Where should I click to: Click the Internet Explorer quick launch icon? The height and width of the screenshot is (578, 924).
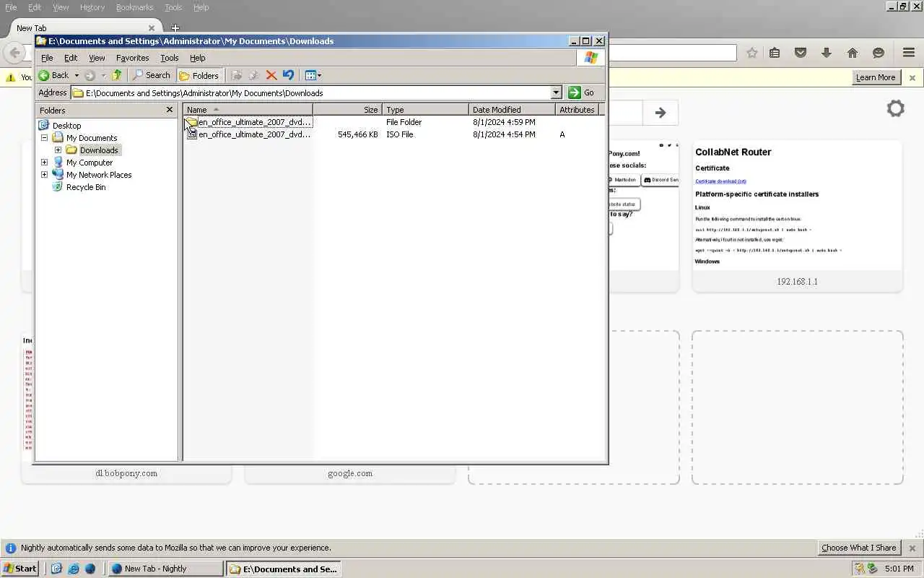[x=73, y=569]
